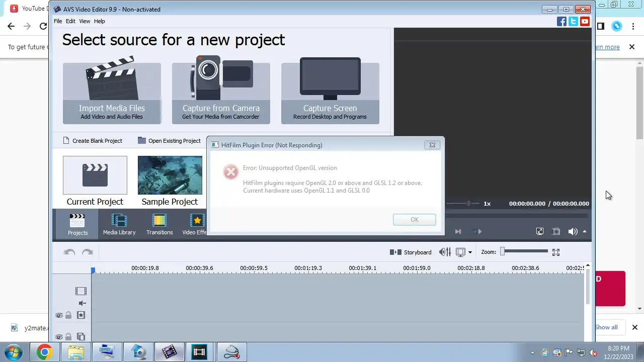Screen dimensions: 644x362
Task: Choose Capture from Camera source
Action: (x=221, y=90)
